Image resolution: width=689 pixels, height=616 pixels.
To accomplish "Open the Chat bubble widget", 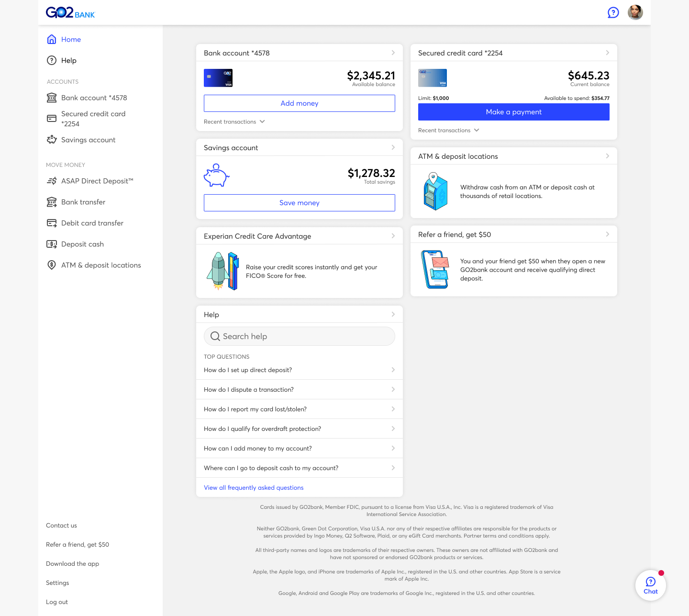I will pyautogui.click(x=650, y=585).
